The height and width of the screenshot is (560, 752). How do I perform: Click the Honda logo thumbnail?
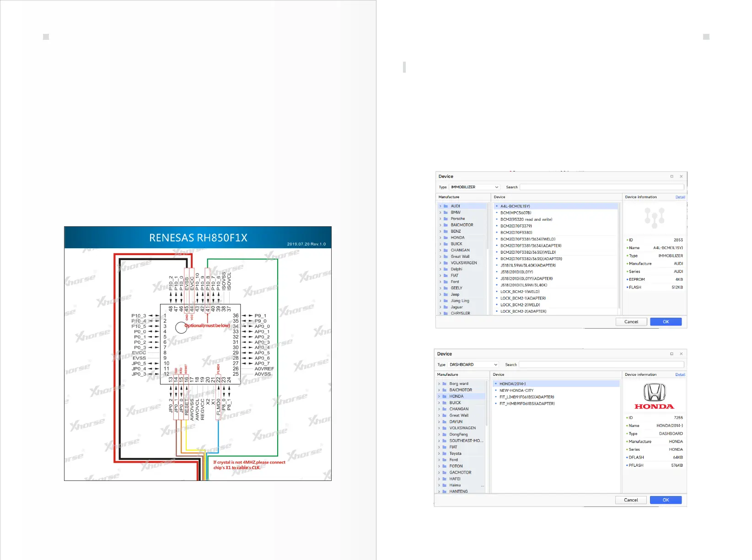point(654,396)
